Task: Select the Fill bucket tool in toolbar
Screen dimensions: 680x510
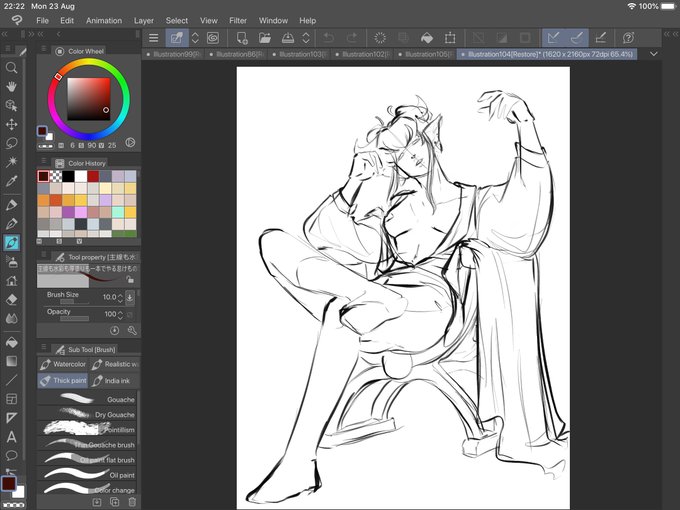Action: click(x=11, y=342)
